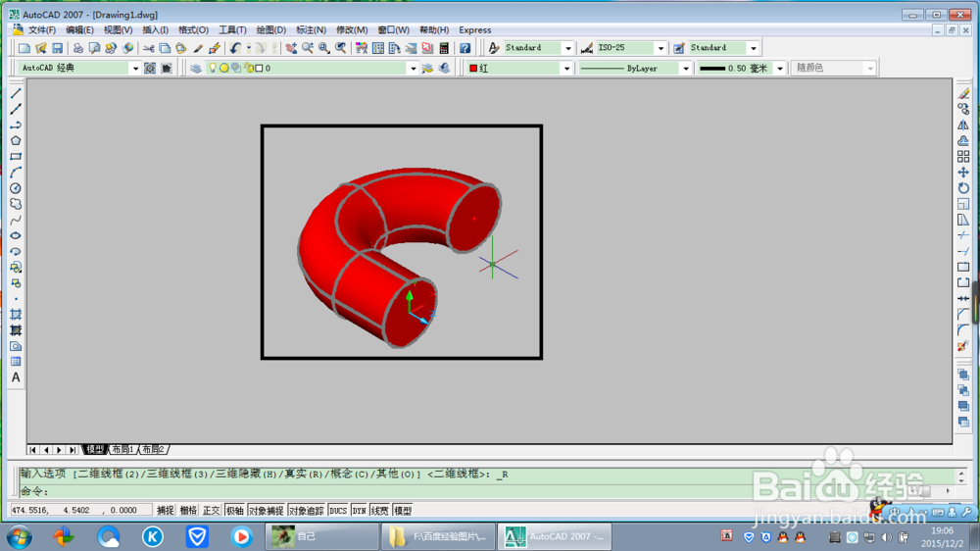Open the 文件(F) menu
980x551 pixels.
click(42, 30)
